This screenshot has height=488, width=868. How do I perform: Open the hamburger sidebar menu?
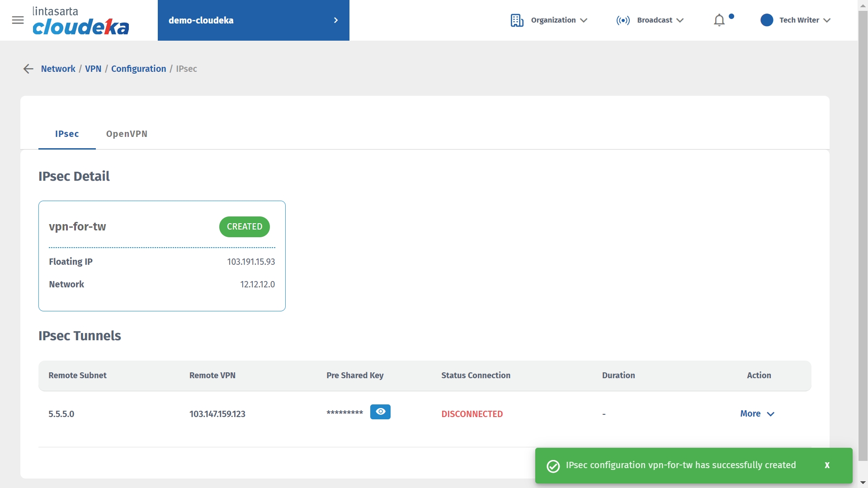pyautogui.click(x=18, y=20)
